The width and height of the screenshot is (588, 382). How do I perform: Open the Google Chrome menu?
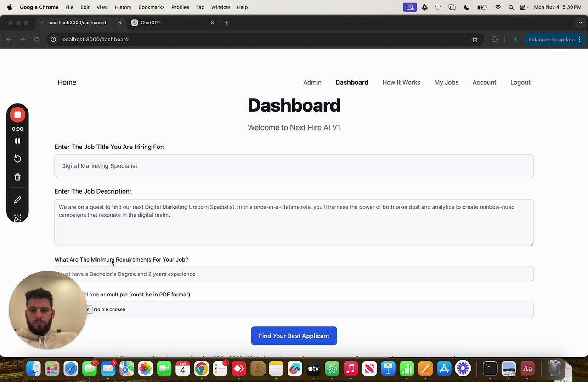pyautogui.click(x=39, y=7)
